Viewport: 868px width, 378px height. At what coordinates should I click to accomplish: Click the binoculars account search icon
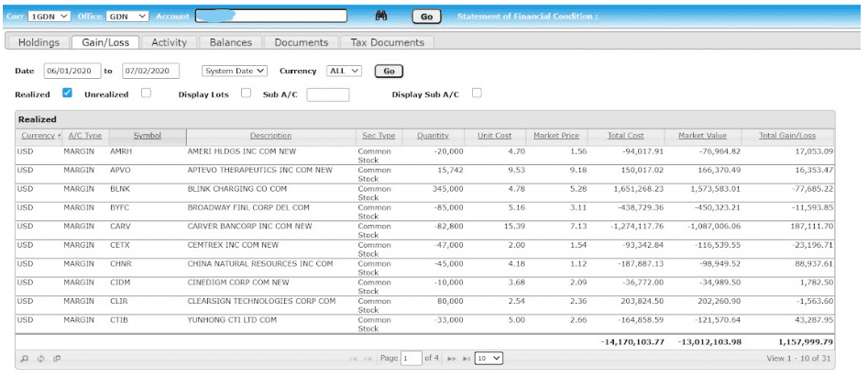coord(381,17)
